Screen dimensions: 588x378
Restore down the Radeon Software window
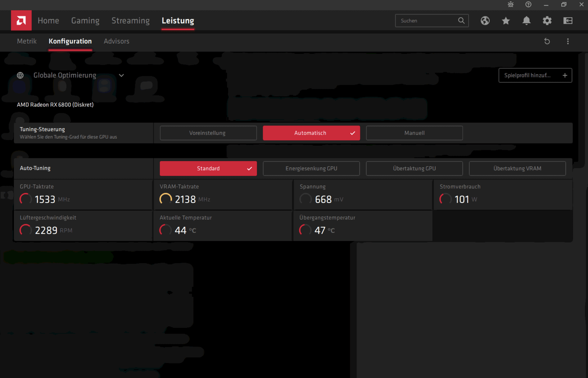click(564, 4)
